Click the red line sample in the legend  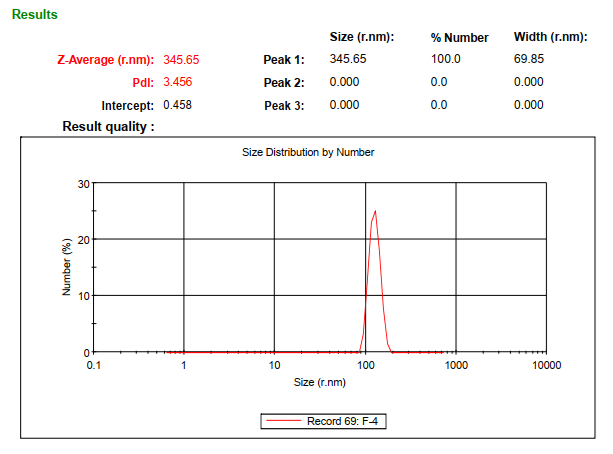(285, 421)
